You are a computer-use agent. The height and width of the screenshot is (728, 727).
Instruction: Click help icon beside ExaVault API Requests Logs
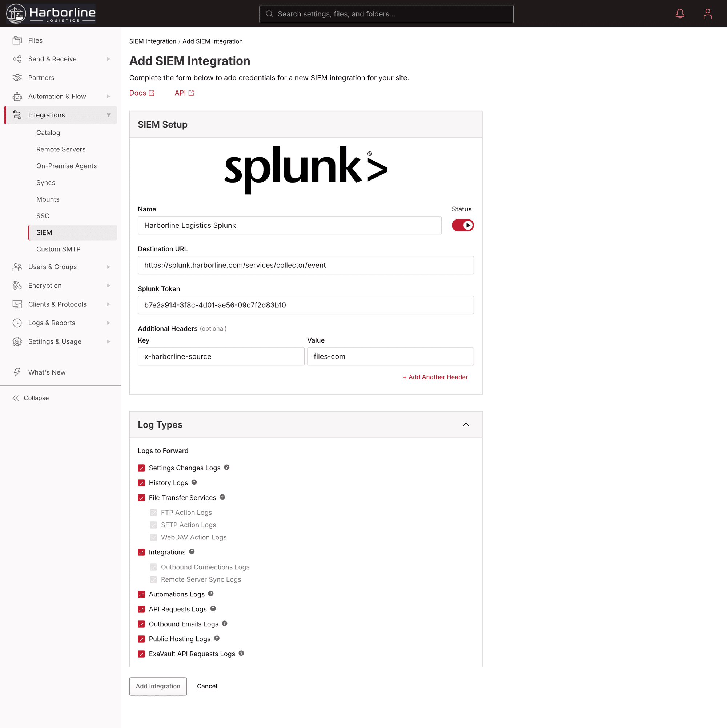click(241, 653)
